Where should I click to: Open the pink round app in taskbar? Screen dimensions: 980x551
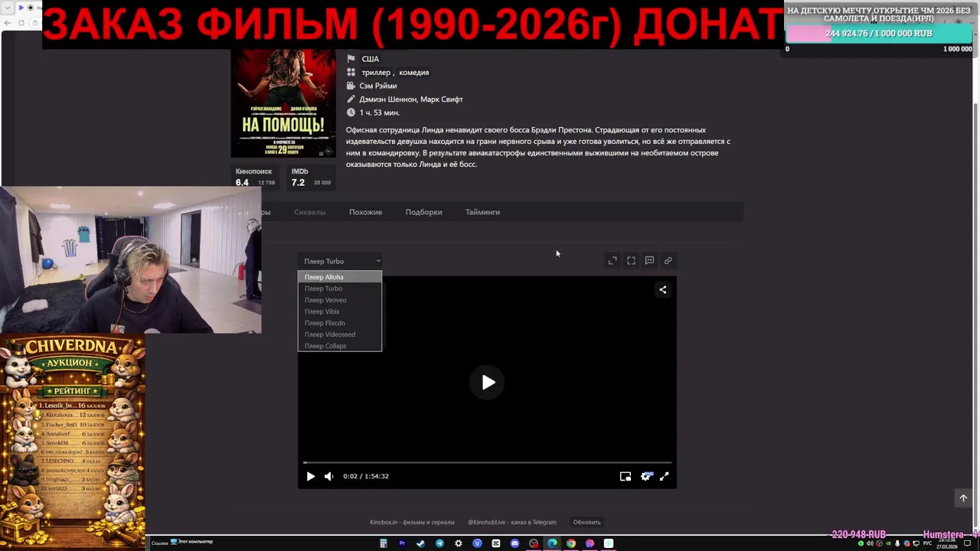[590, 543]
